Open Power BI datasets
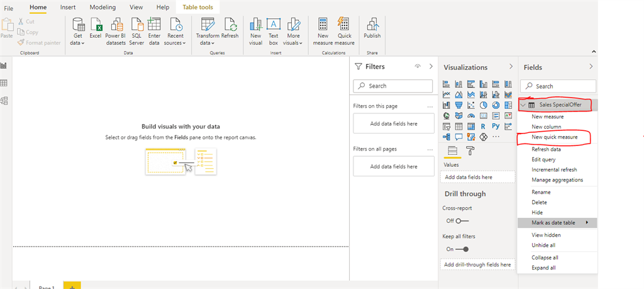This screenshot has width=644, height=289. (115, 31)
